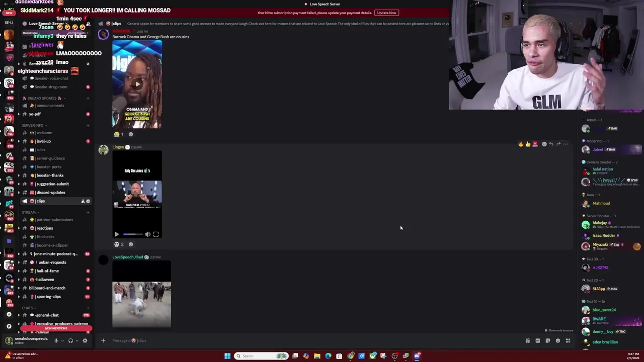Screen dimensions: 644x362
Task: Create channel in SERVER INFO category plus
Action: (x=88, y=125)
